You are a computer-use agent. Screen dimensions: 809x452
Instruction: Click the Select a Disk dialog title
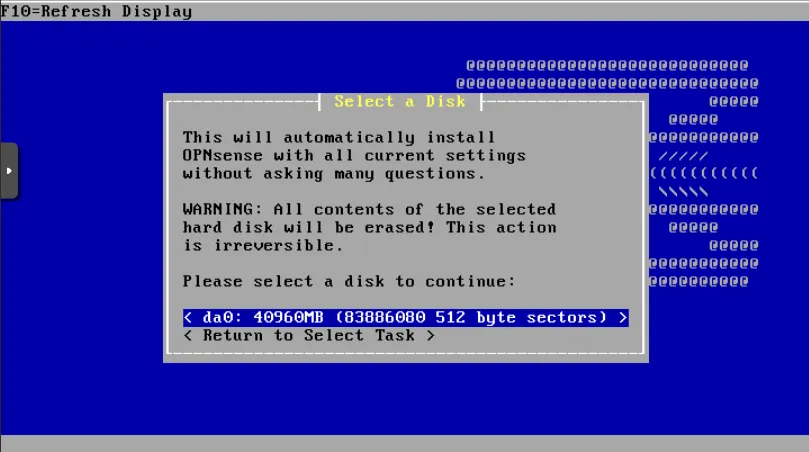click(x=400, y=102)
